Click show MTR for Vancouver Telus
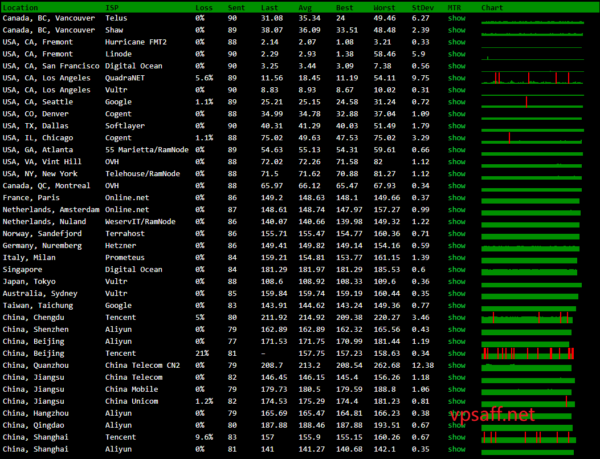The height and width of the screenshot is (459, 600). (x=457, y=18)
